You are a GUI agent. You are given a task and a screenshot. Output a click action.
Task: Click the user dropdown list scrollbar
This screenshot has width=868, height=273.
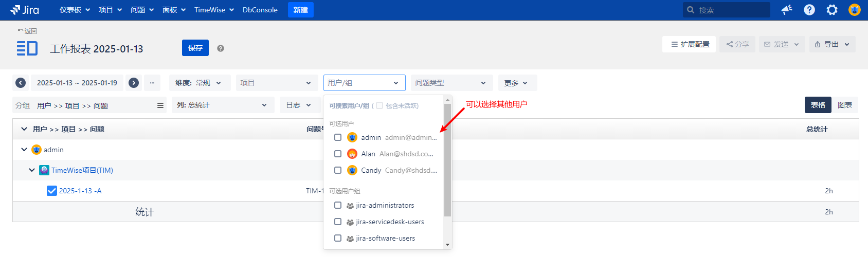point(447,159)
